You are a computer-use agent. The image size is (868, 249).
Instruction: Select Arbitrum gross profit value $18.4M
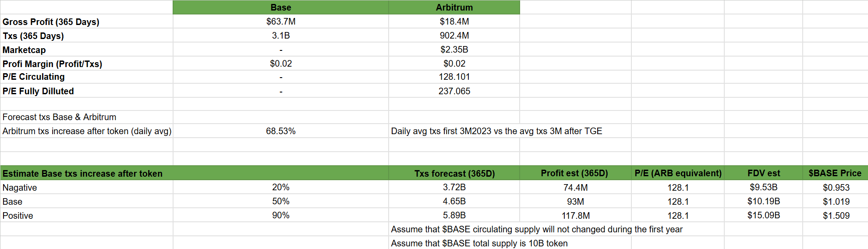(454, 21)
